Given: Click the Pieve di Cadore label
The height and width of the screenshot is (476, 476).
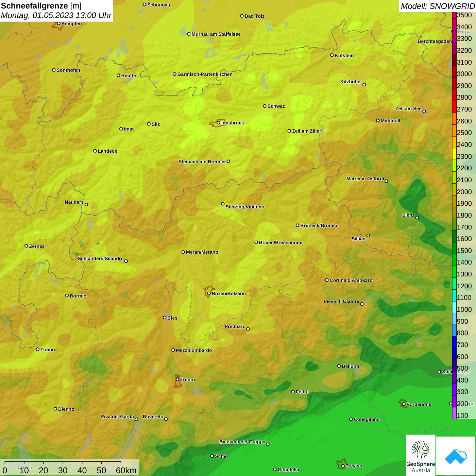Looking at the screenshot, I should 341,301.
